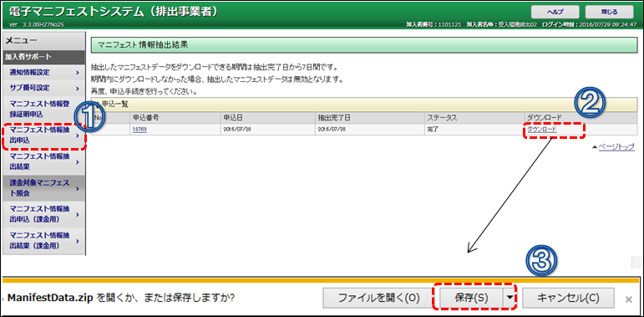Select 課金対象マニフェスト照会 in sidebar
Screen dimensions: 644x317
click(x=43, y=188)
